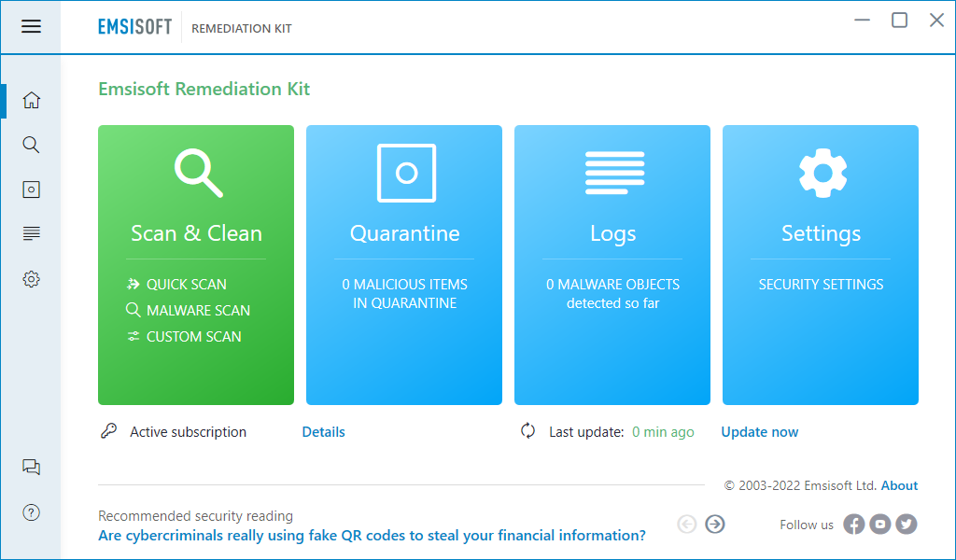Click the large gear on Settings tile
This screenshot has width=956, height=560.
click(x=822, y=173)
